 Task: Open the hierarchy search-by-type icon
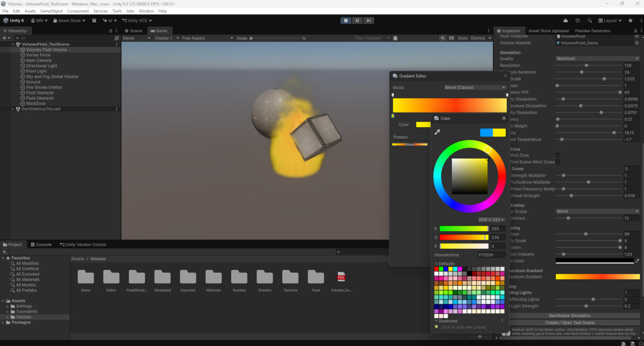[117, 38]
